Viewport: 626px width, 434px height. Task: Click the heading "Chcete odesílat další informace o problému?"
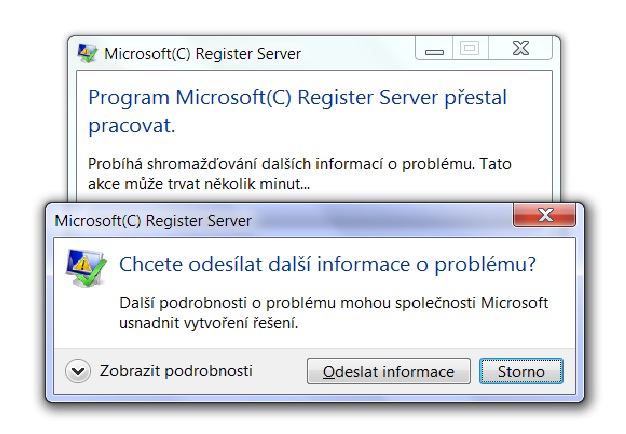tap(328, 265)
